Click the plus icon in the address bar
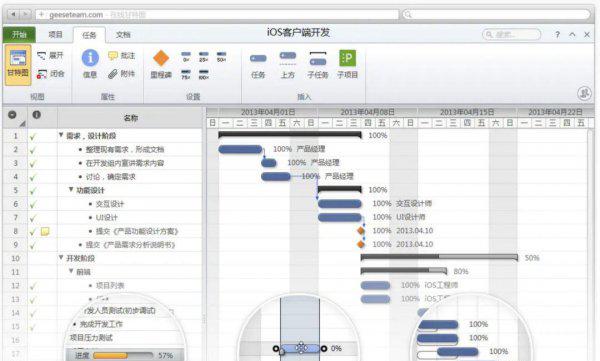 pos(41,15)
